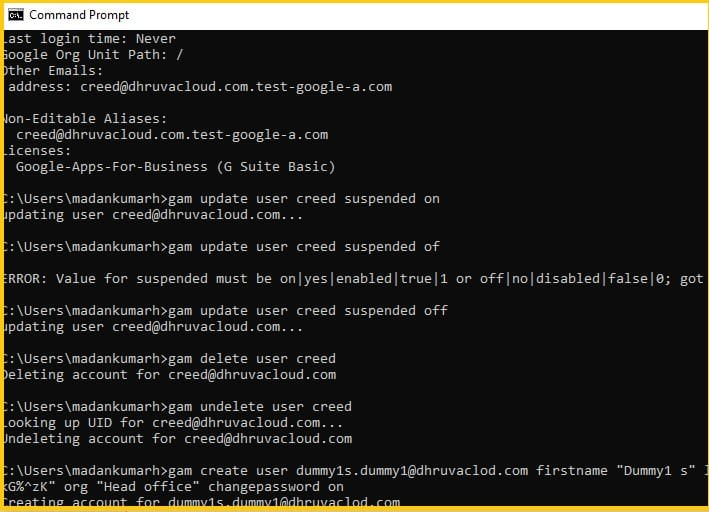This screenshot has height=512, width=709.
Task: Click the 'suspended off' command line
Action: pos(224,310)
